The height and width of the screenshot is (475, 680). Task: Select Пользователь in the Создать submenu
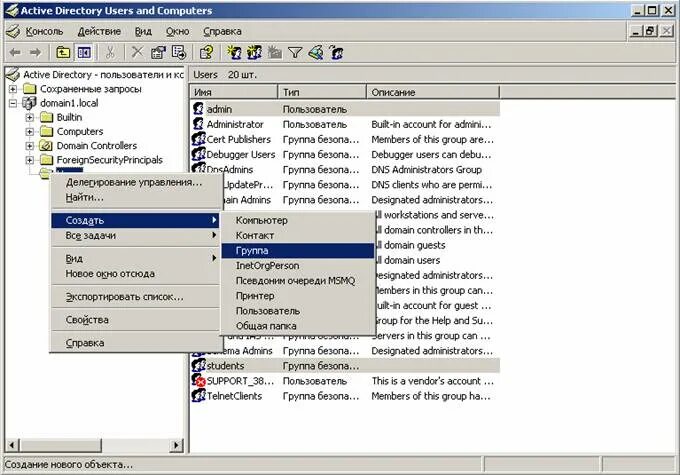[x=298, y=311]
